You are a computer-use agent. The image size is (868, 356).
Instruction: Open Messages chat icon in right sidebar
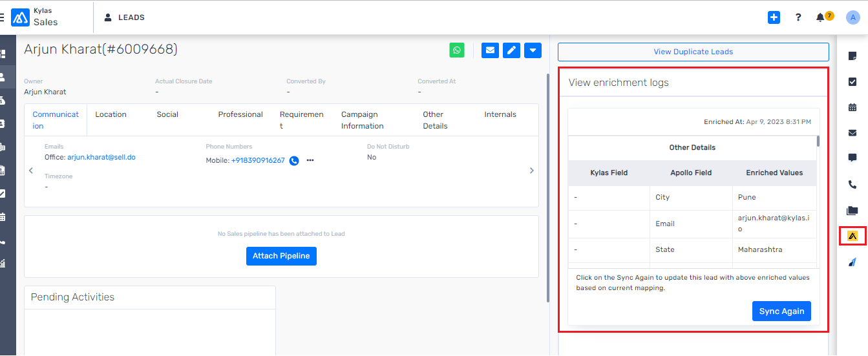click(852, 158)
